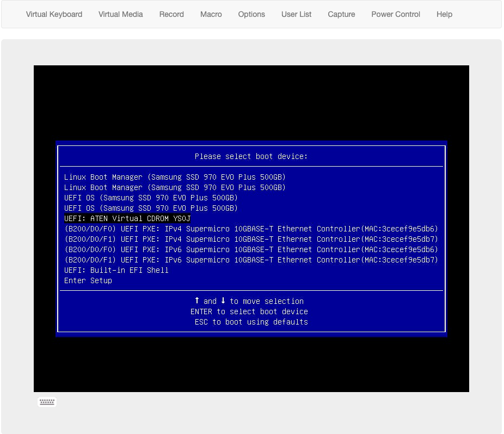Open the Record menu
This screenshot has width=504, height=434.
[x=171, y=15]
